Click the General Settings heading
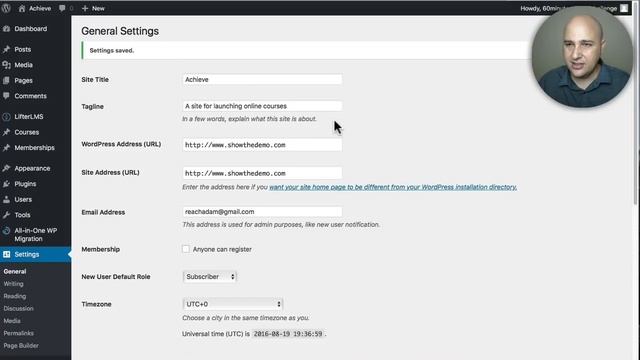This screenshot has width=640, height=360. click(x=120, y=31)
